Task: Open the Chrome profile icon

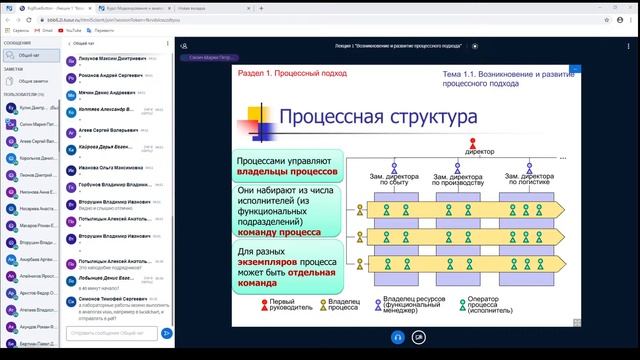Action: point(620,20)
